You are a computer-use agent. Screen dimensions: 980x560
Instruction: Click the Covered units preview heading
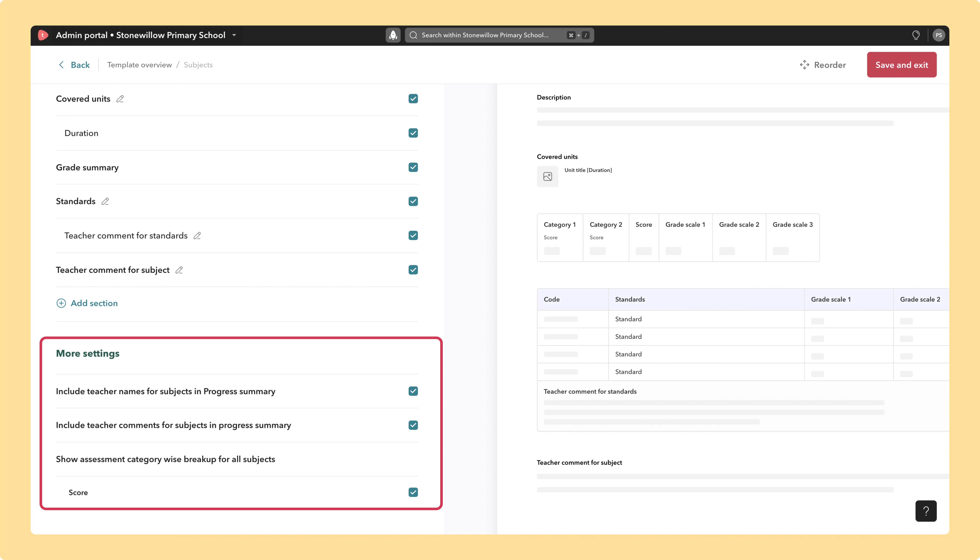[557, 157]
